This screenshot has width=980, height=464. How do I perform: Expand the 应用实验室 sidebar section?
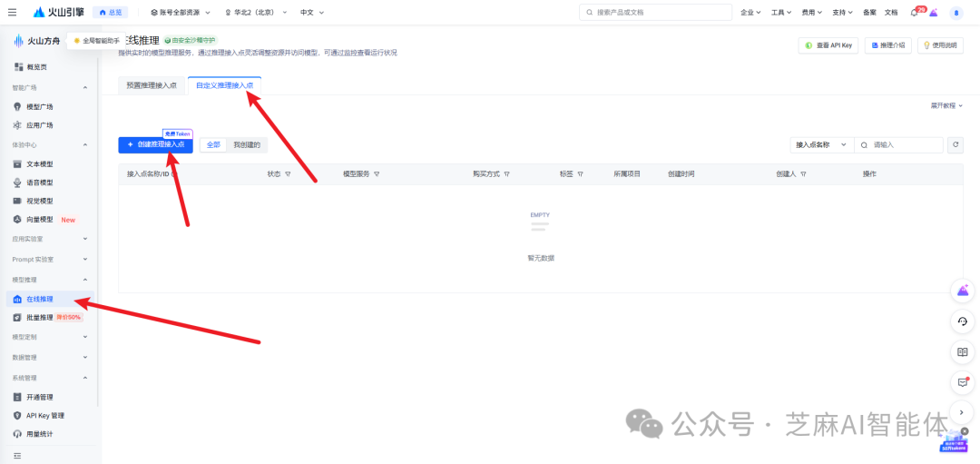point(85,239)
